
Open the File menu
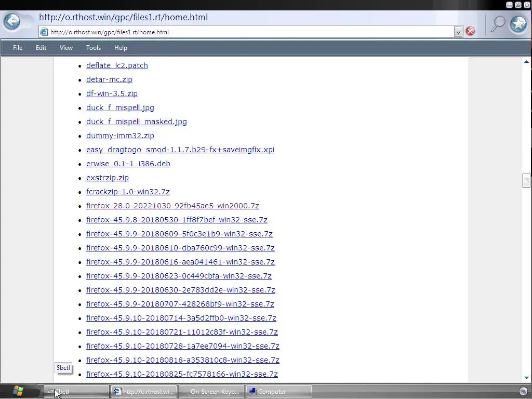[18, 48]
